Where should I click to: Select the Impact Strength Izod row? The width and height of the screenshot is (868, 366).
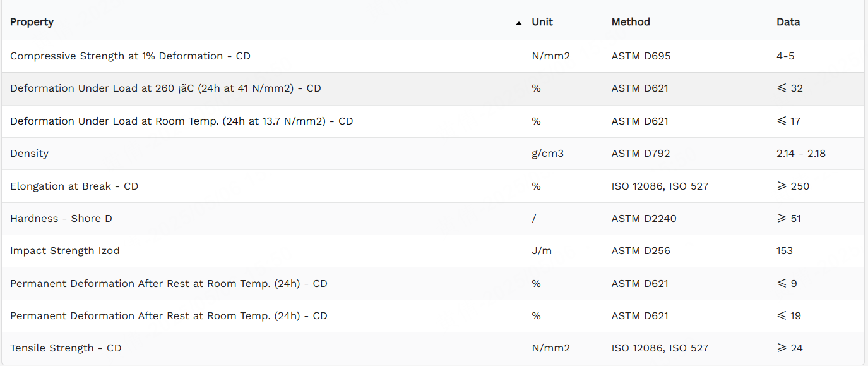433,251
